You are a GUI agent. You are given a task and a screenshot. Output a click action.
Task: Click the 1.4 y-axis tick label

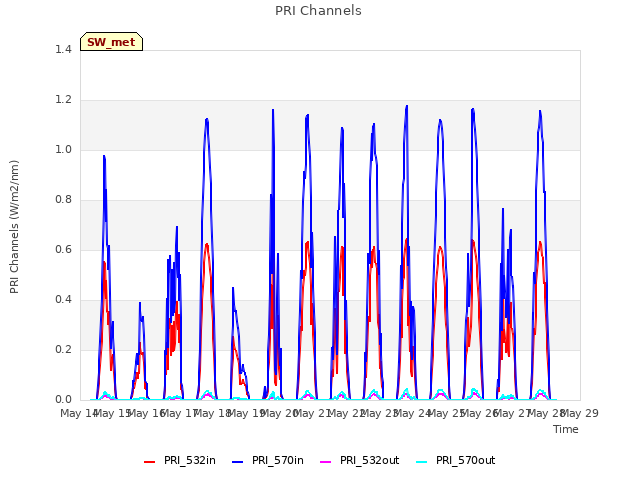pyautogui.click(x=63, y=49)
